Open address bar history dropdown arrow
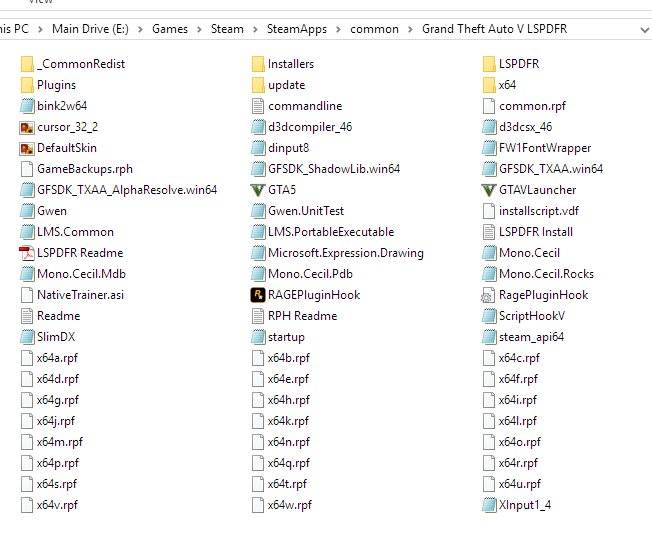The image size is (652, 535). pyautogui.click(x=645, y=30)
